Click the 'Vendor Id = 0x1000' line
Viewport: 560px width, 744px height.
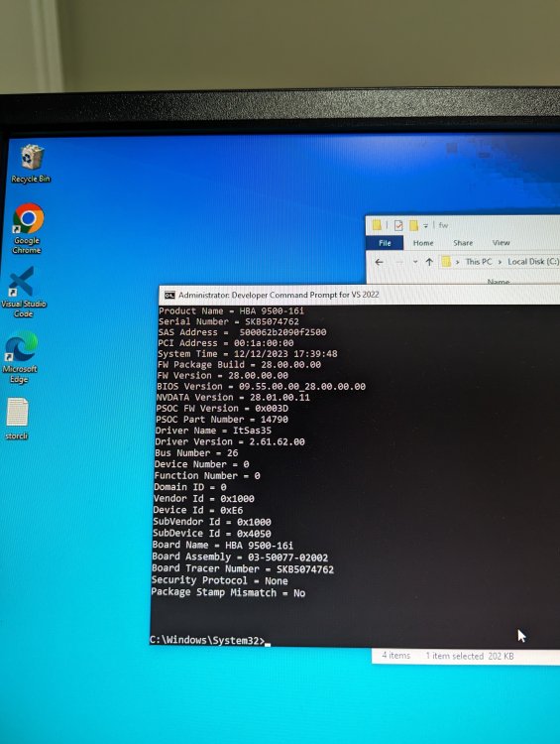click(x=203, y=499)
